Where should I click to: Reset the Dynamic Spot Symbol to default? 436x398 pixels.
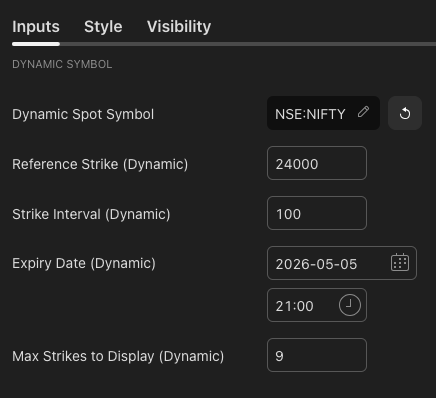pos(405,113)
